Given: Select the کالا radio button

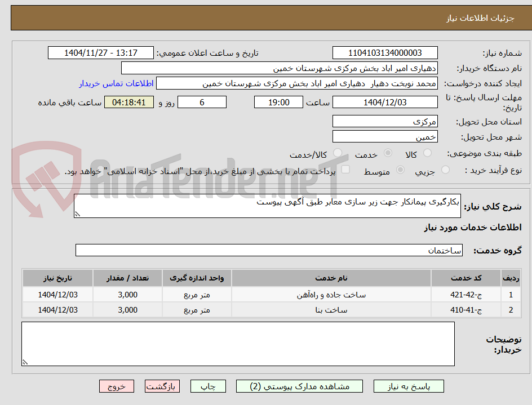Looking at the screenshot, I should [x=428, y=153].
